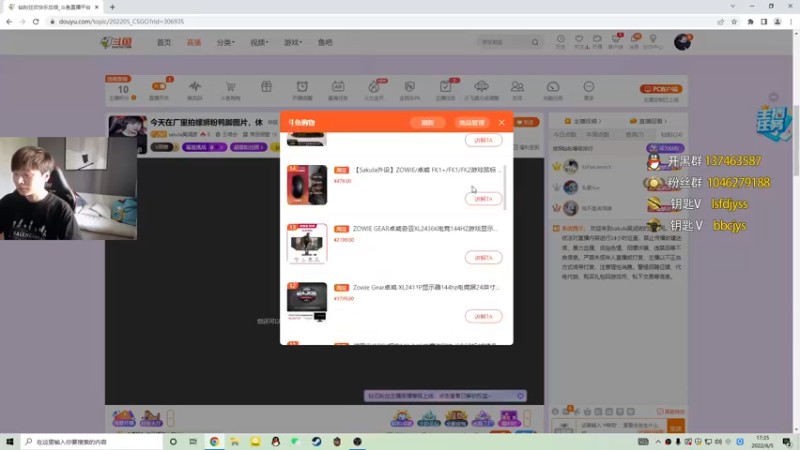800x450 pixels.
Task: Launch Steam from the taskbar
Action: pos(316,441)
